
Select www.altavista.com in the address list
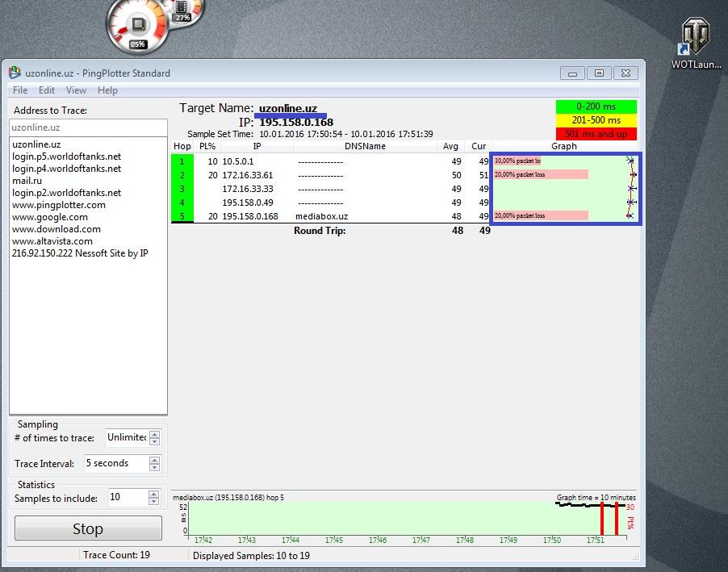(52, 241)
